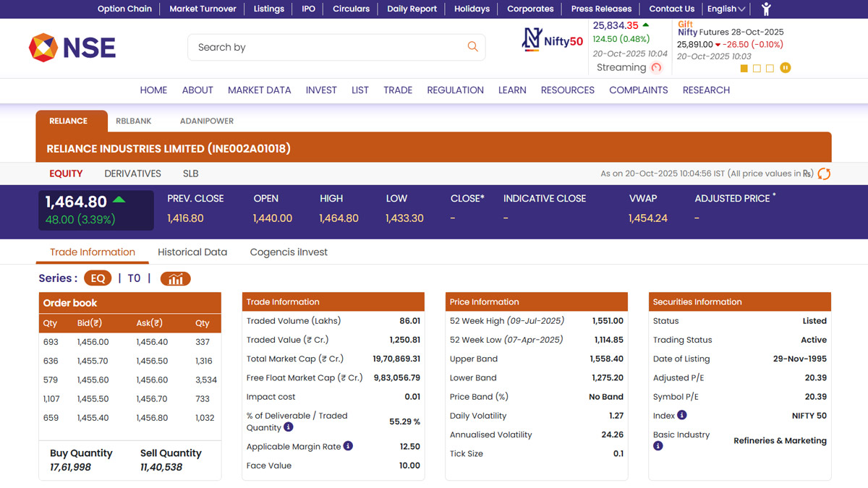Open the accessibility person icon
The height and width of the screenshot is (488, 868).
(766, 9)
